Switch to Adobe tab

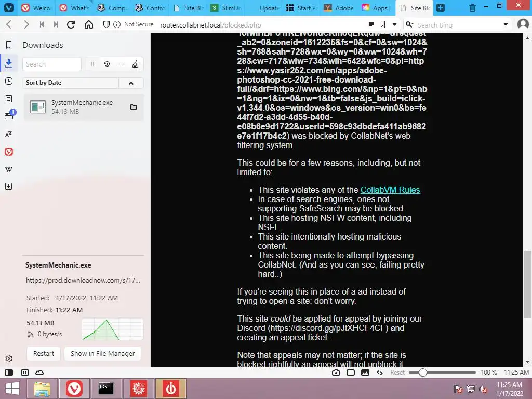coord(339,8)
